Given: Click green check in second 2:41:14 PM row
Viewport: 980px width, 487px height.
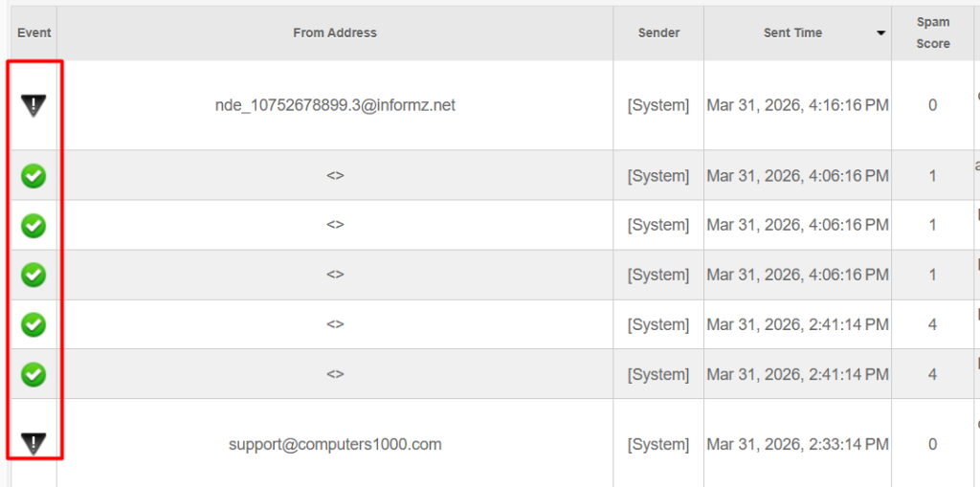Looking at the screenshot, I should [33, 374].
